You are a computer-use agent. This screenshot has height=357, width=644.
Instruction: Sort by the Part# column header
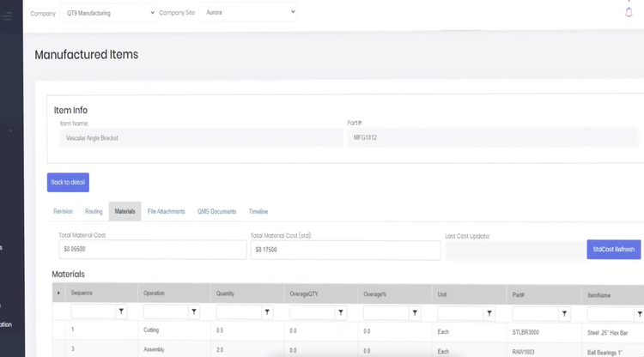point(518,295)
